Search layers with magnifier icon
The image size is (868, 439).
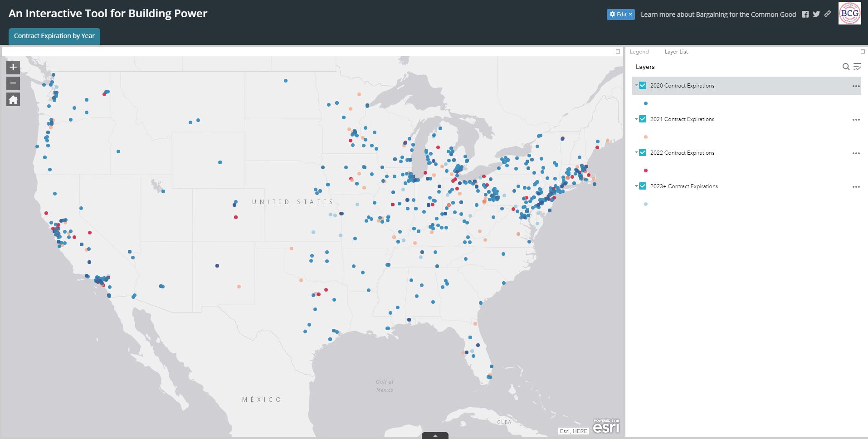(846, 67)
